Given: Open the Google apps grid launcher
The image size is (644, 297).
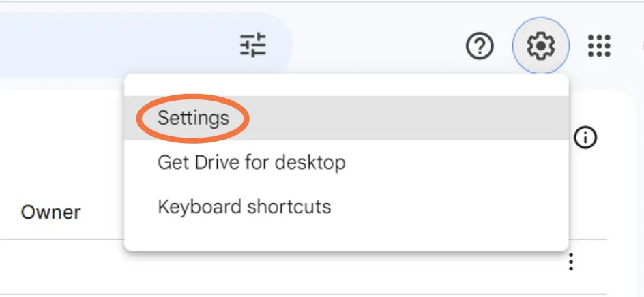Looking at the screenshot, I should (x=599, y=46).
